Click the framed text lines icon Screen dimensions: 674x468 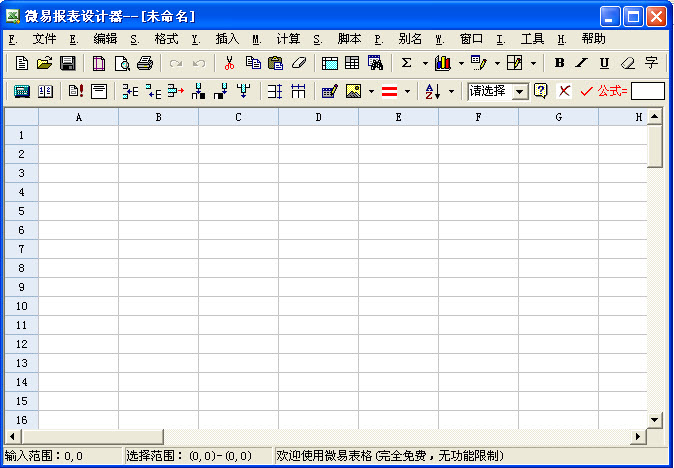point(99,91)
